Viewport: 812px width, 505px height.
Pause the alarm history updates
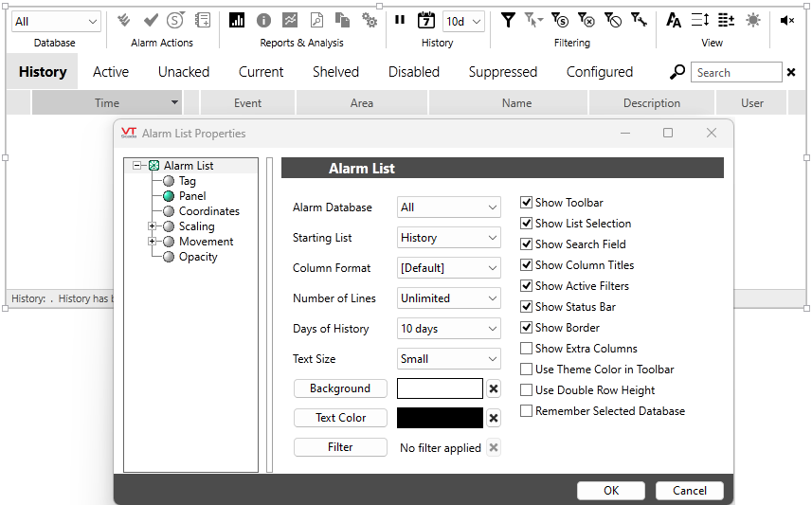(400, 20)
